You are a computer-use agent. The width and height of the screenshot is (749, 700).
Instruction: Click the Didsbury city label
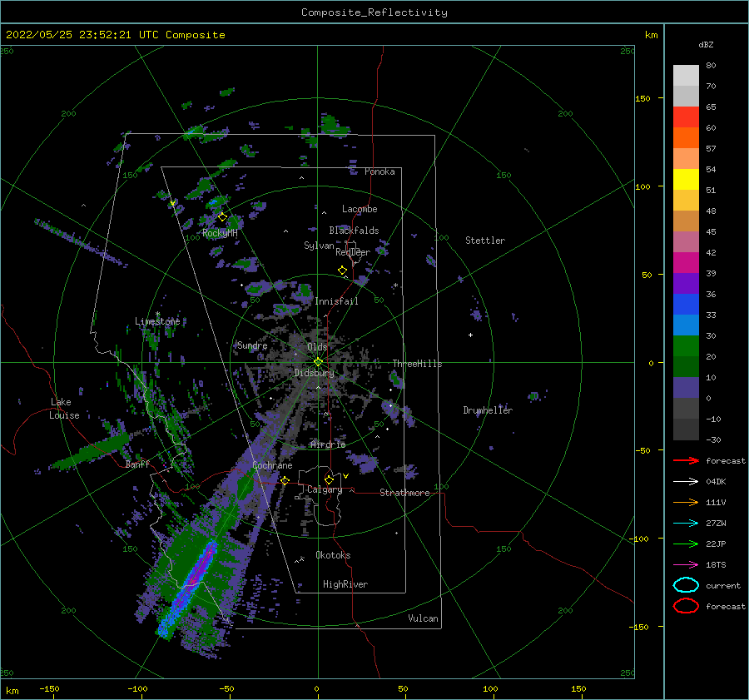click(314, 373)
